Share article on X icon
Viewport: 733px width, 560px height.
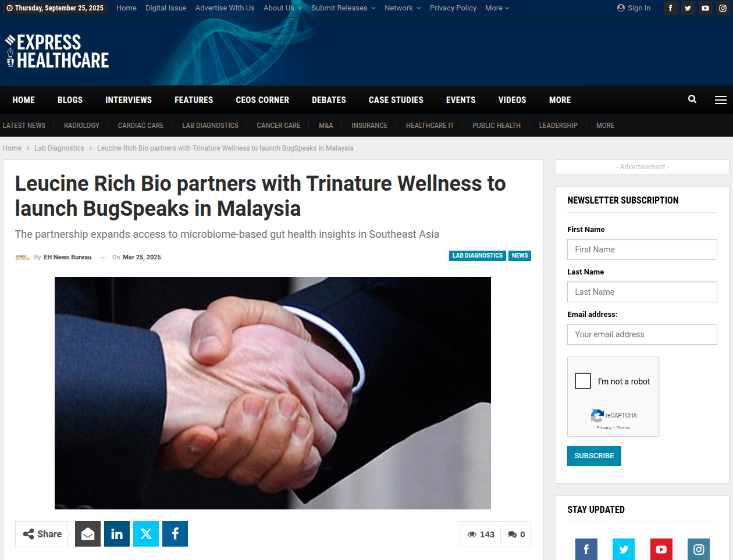pos(146,534)
